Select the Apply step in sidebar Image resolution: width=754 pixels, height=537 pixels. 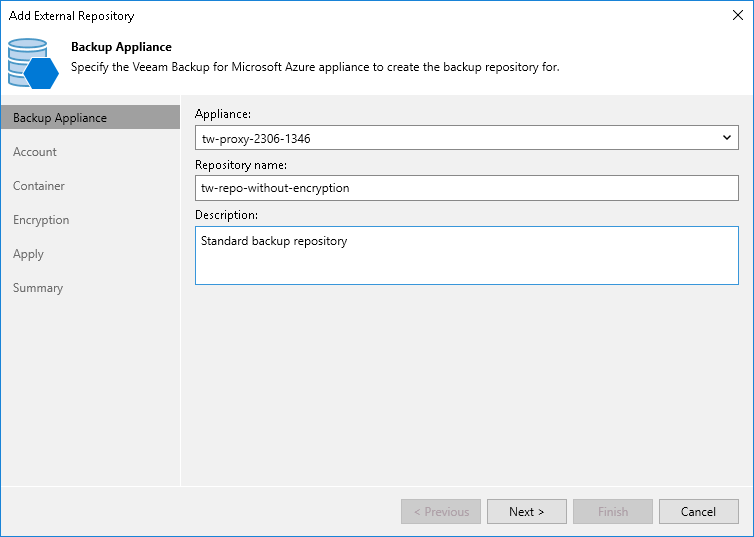click(x=28, y=254)
